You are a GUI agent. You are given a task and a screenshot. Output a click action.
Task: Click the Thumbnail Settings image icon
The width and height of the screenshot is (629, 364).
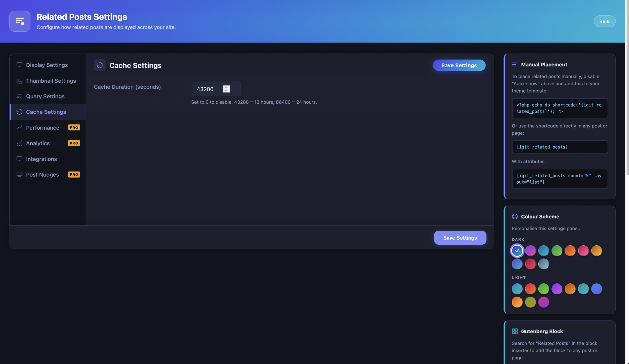tap(19, 81)
